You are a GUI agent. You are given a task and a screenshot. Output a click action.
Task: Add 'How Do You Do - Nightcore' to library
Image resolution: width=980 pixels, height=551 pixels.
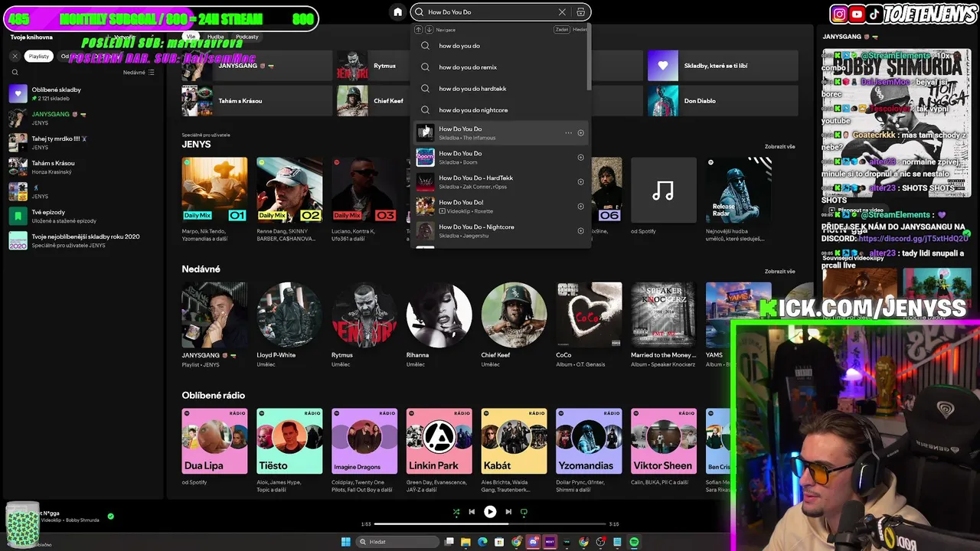coord(580,231)
